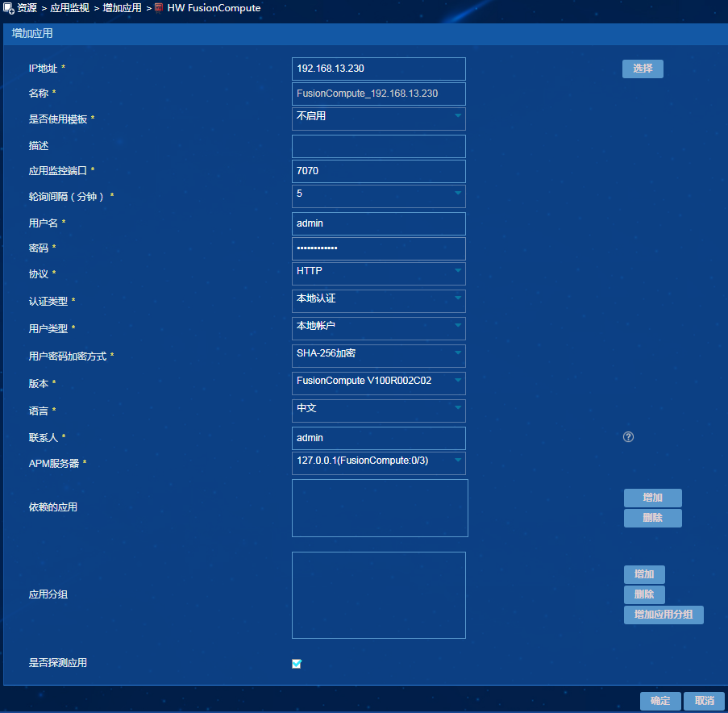Click the 增加应用分组 button
The width and height of the screenshot is (728, 713).
click(x=664, y=615)
